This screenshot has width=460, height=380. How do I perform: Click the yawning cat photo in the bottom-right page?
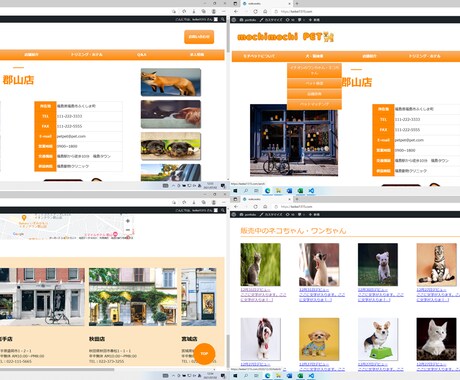click(x=319, y=265)
